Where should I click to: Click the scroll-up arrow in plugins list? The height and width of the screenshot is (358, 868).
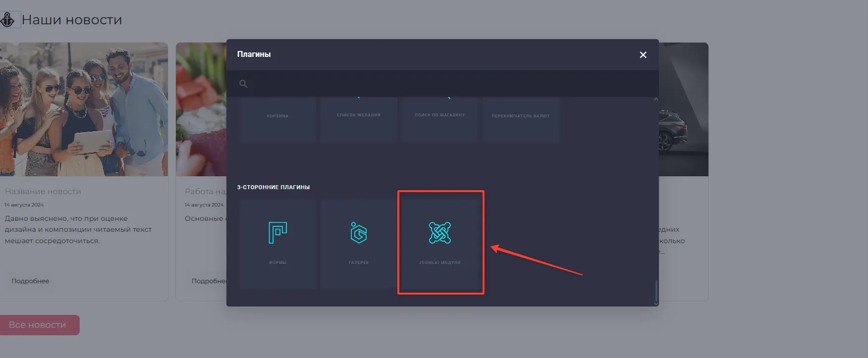pos(656,100)
